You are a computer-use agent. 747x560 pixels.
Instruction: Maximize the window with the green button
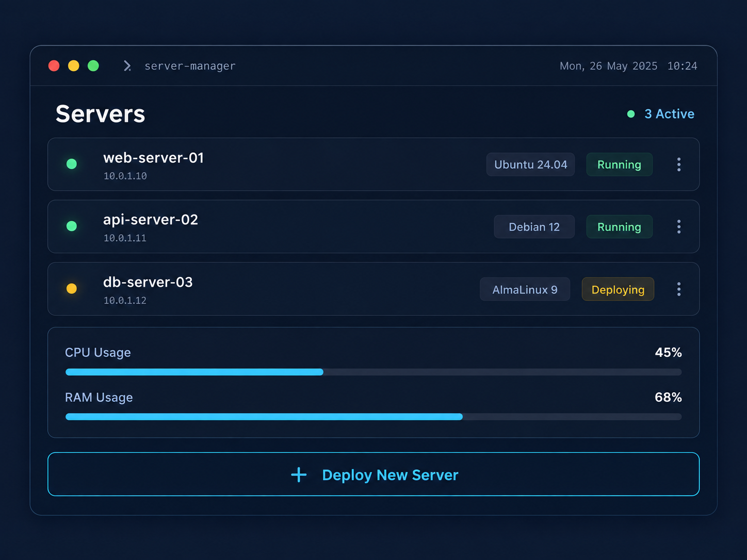tap(93, 66)
